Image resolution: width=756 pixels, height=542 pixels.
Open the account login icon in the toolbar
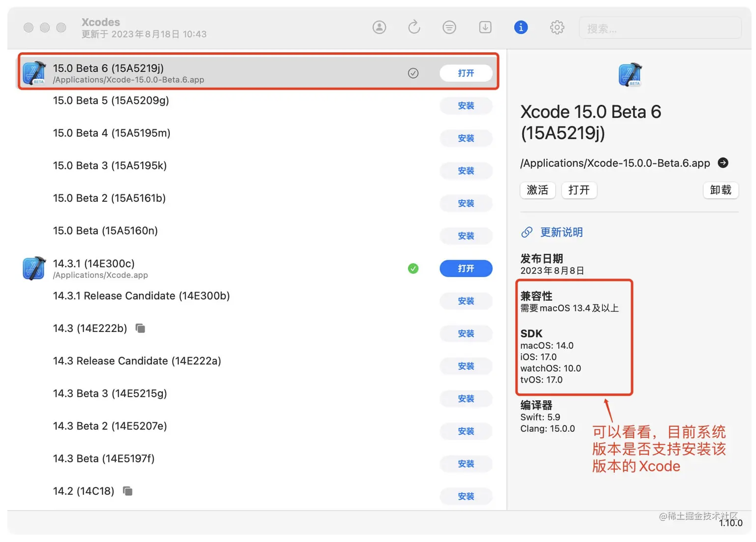click(x=379, y=28)
